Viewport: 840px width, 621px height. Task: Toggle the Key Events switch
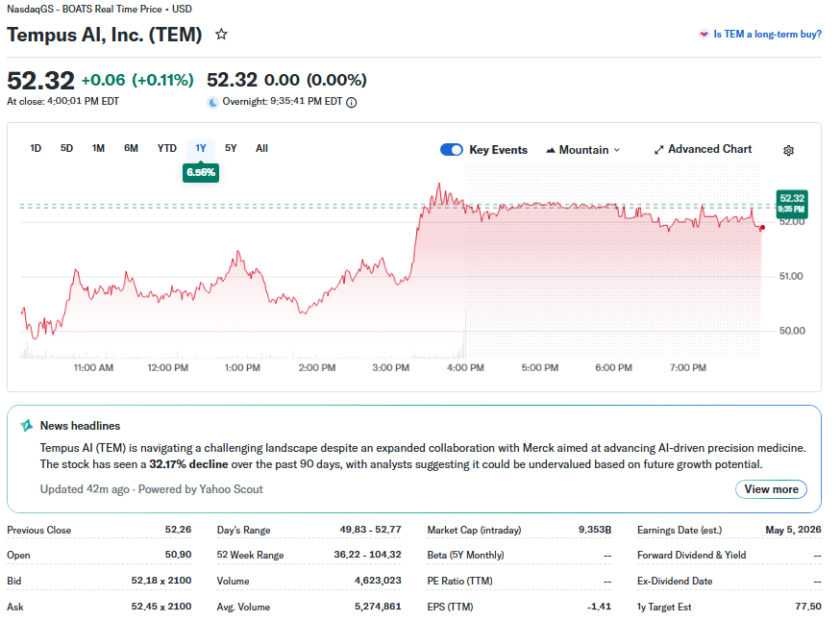pyautogui.click(x=452, y=150)
